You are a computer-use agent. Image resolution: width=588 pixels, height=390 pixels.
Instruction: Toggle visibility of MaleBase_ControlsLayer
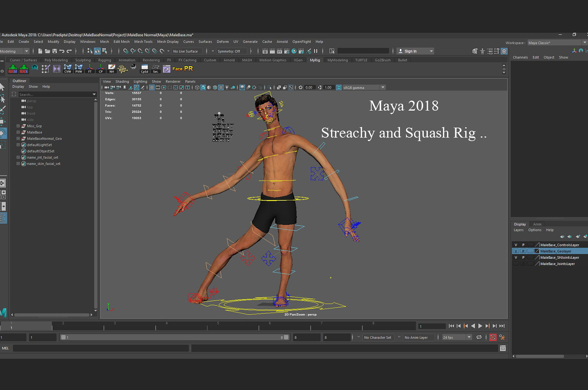click(x=516, y=245)
